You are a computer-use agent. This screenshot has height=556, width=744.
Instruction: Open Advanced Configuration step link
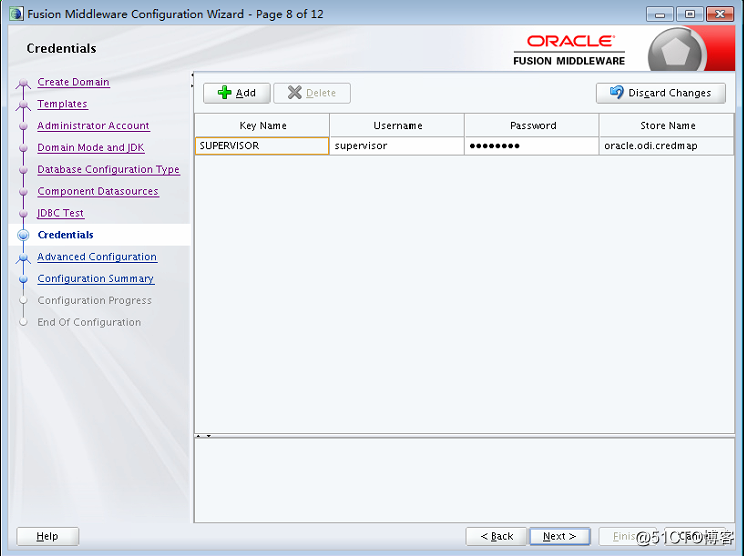coord(97,257)
